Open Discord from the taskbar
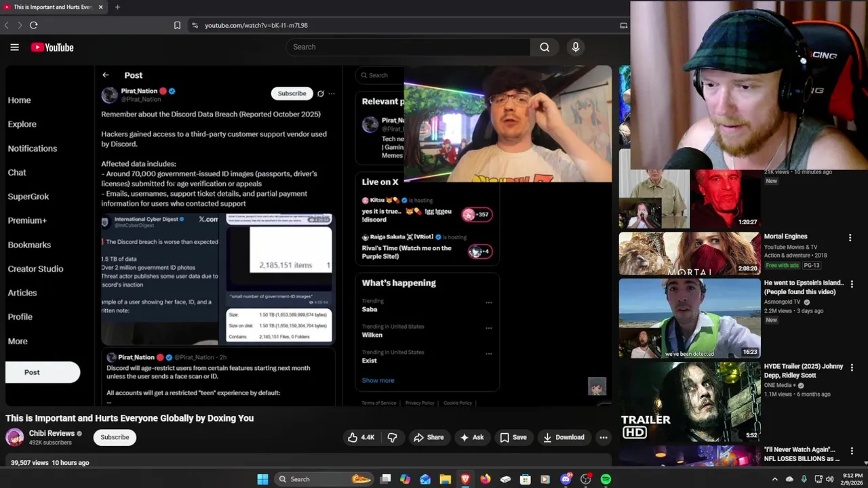The width and height of the screenshot is (868, 488). 566,479
